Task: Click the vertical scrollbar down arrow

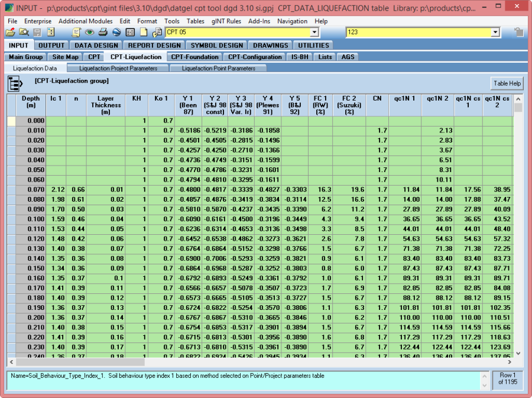Action: pyautogui.click(x=518, y=353)
